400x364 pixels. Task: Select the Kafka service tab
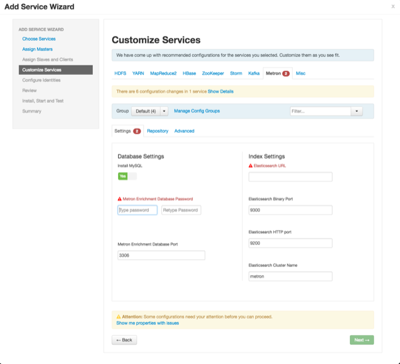tap(254, 73)
